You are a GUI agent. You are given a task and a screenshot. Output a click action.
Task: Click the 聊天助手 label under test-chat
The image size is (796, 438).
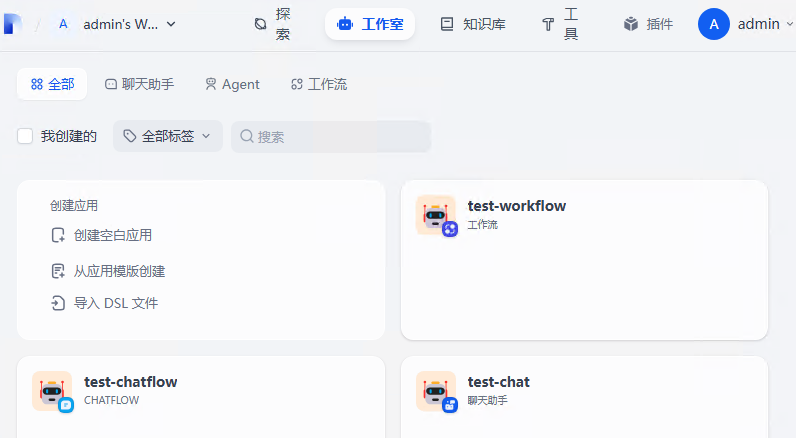click(487, 400)
